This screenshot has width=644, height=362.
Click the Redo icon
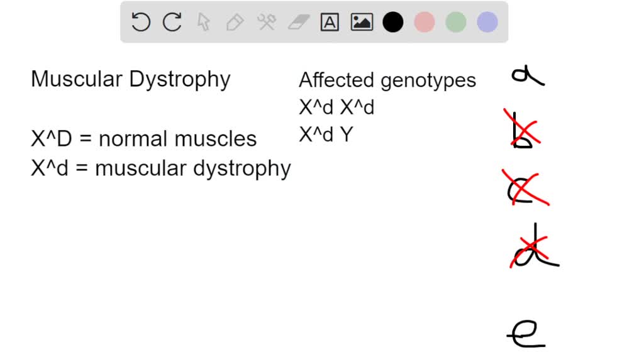click(x=172, y=22)
